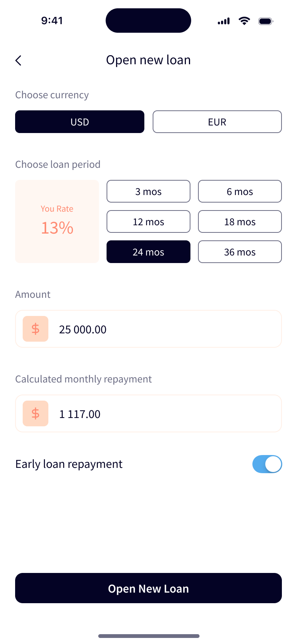Tap the Wi-Fi status icon

(x=244, y=21)
